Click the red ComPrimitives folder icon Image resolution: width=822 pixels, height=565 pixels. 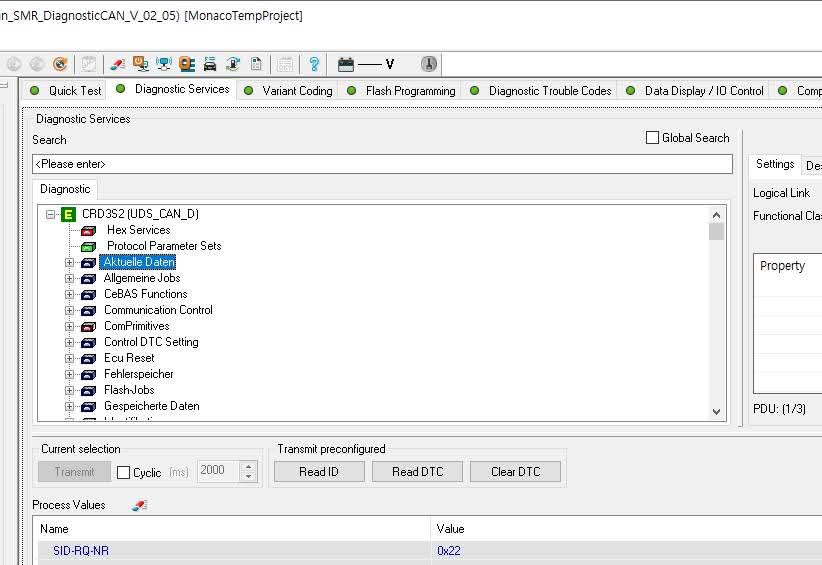(89, 327)
